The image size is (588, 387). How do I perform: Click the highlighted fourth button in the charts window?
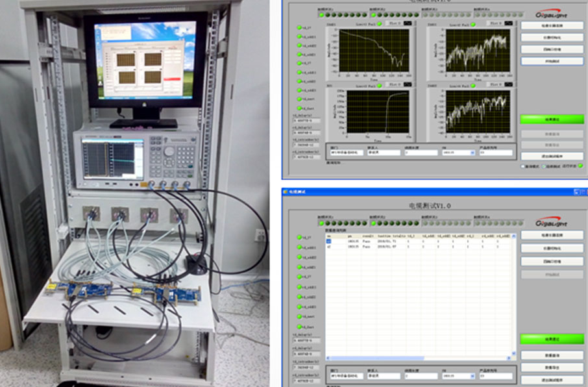(x=552, y=61)
